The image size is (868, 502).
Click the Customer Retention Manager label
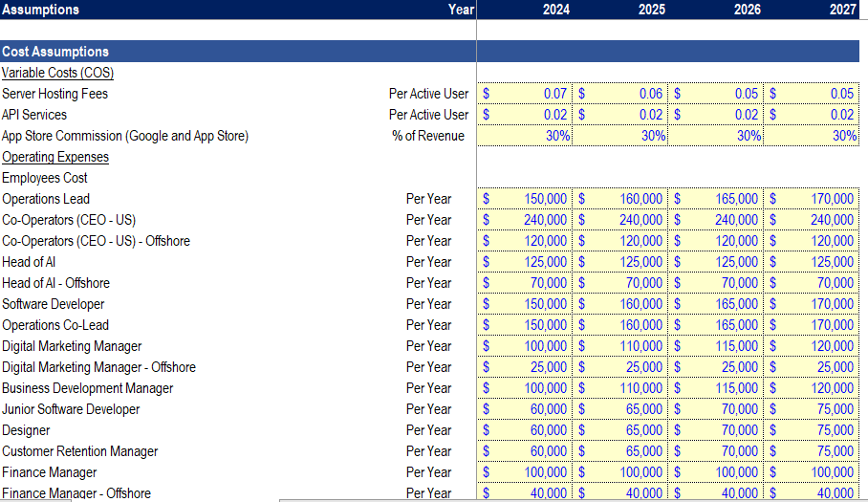click(x=79, y=451)
